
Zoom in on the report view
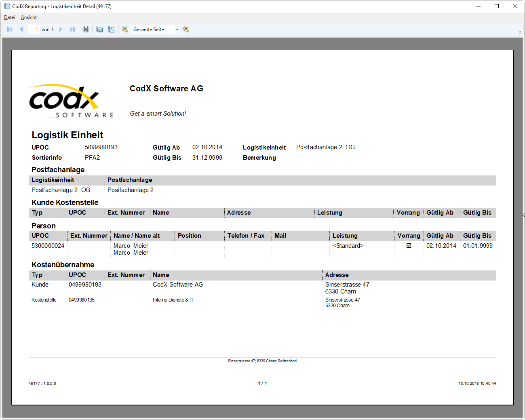[186, 29]
